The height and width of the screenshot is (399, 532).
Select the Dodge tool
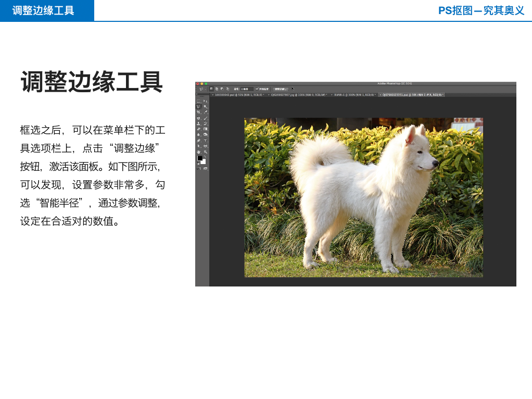[x=206, y=134]
